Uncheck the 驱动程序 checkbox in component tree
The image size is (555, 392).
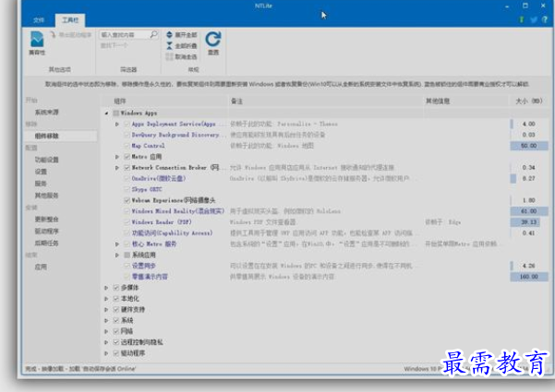click(x=116, y=353)
